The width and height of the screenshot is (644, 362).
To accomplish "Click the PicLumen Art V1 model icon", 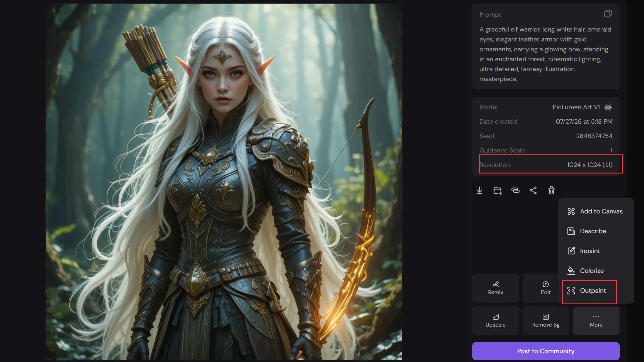I will point(608,107).
